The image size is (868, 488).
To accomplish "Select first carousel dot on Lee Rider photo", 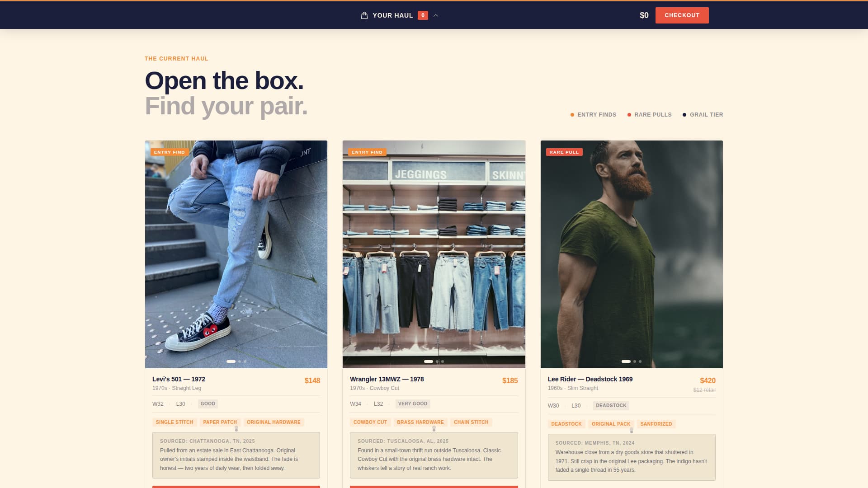I will coord(626,361).
